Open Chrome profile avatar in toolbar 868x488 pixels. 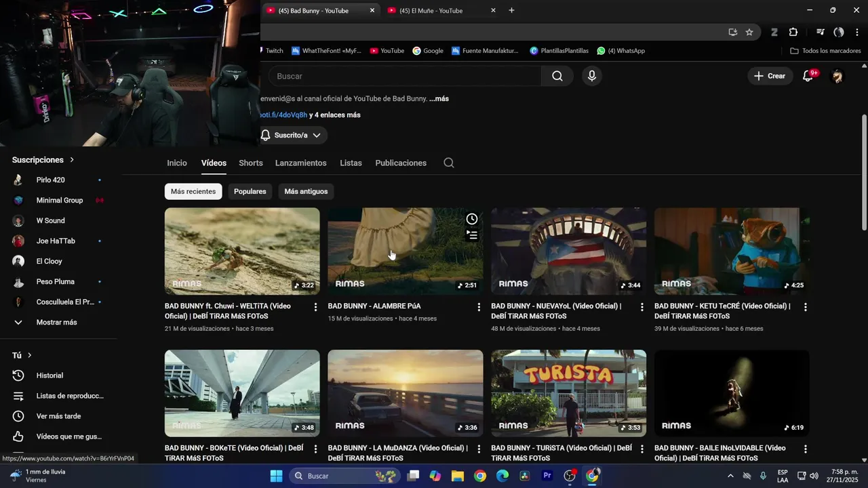(839, 32)
